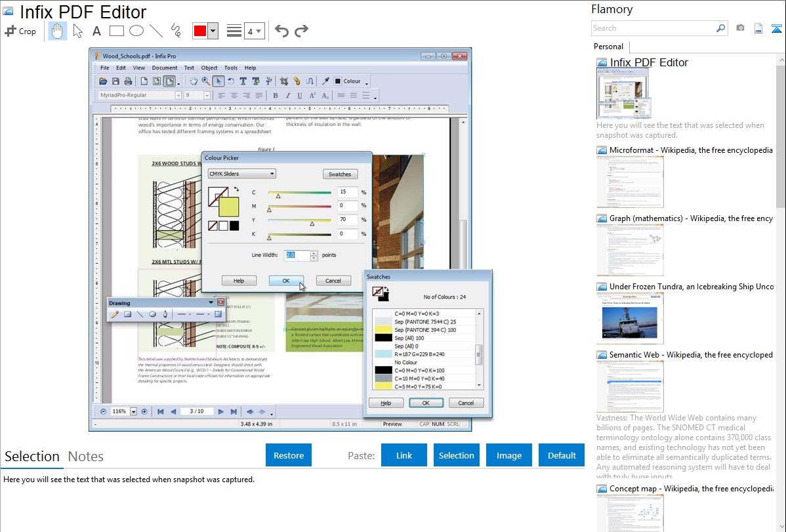Select the ellipse shape tool in Flamory

click(136, 31)
